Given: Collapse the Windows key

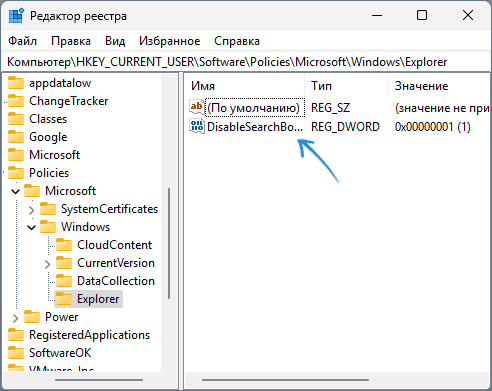Looking at the screenshot, I should pos(31,227).
